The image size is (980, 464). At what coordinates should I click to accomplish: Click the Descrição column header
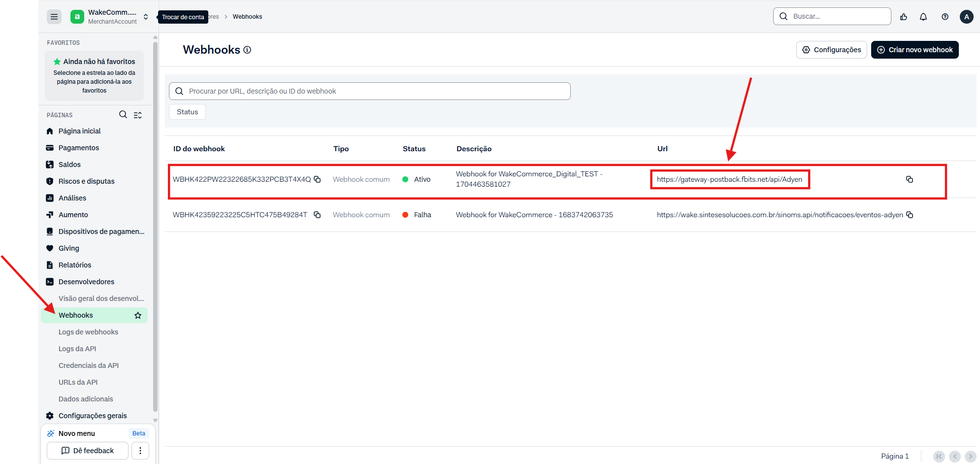tap(474, 149)
